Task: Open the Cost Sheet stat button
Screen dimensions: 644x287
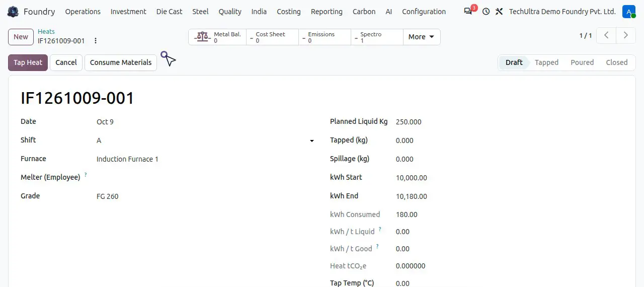Action: (272, 37)
